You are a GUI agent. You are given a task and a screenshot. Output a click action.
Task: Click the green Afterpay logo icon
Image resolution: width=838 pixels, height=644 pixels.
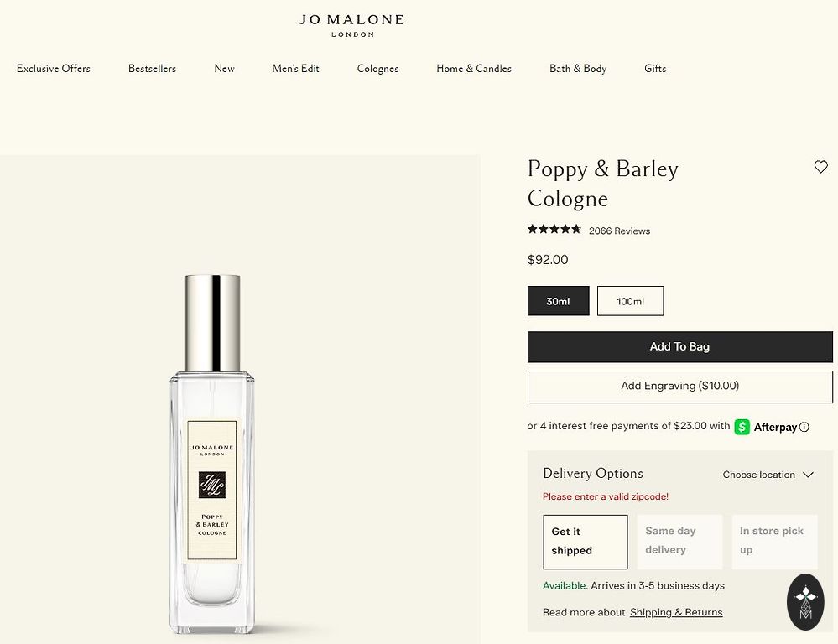[742, 427]
